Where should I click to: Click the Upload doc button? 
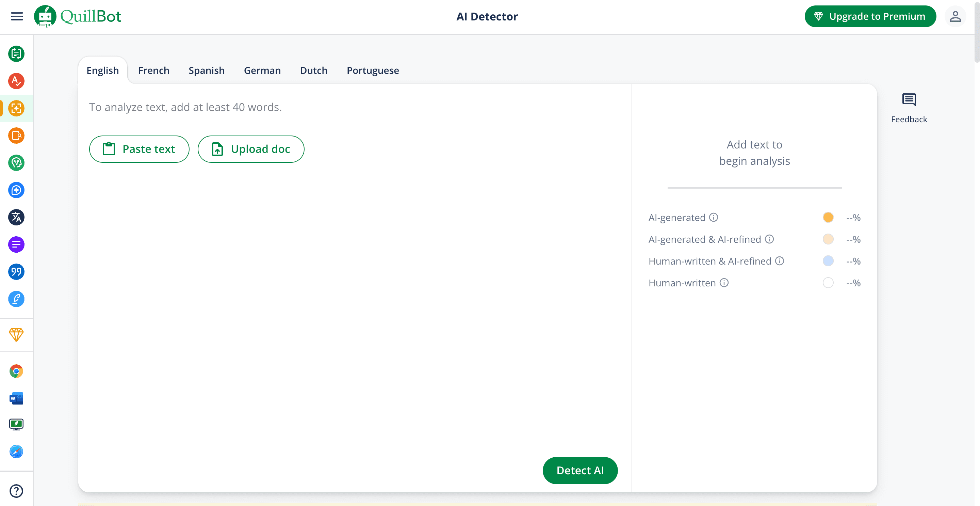(x=251, y=149)
